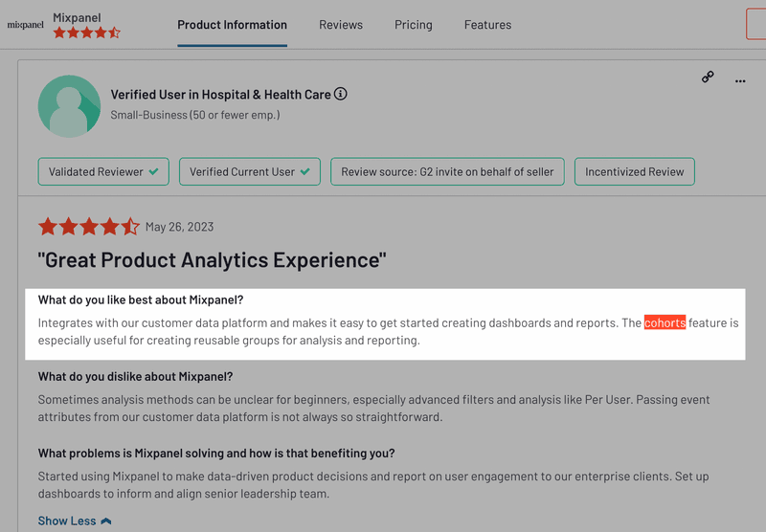The width and height of the screenshot is (766, 532).
Task: Click "What do you like best about Mixpanel?"
Action: coord(141,299)
